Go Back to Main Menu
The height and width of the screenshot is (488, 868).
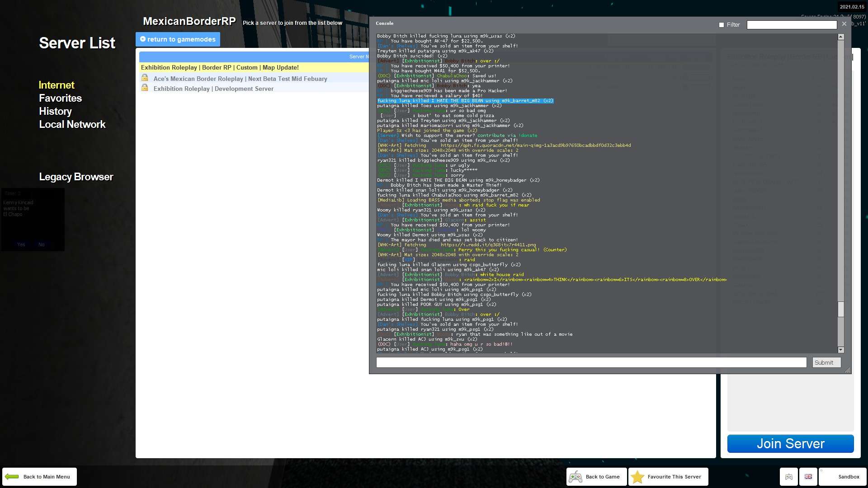(x=39, y=477)
